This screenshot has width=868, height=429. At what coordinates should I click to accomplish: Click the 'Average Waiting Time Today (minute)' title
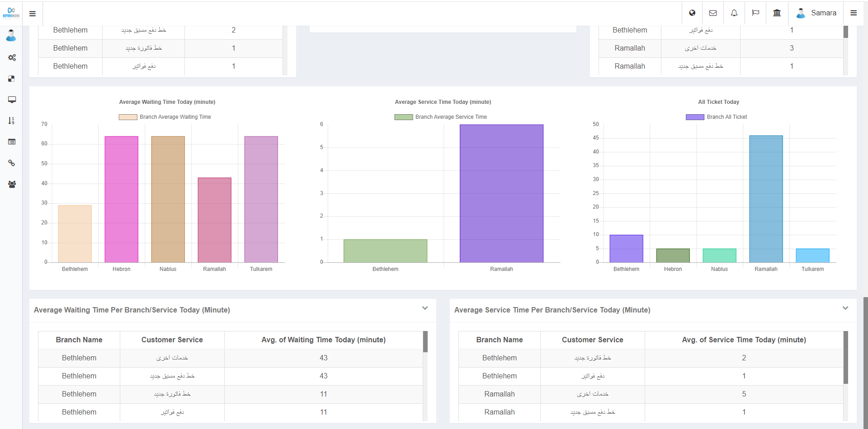pyautogui.click(x=167, y=102)
